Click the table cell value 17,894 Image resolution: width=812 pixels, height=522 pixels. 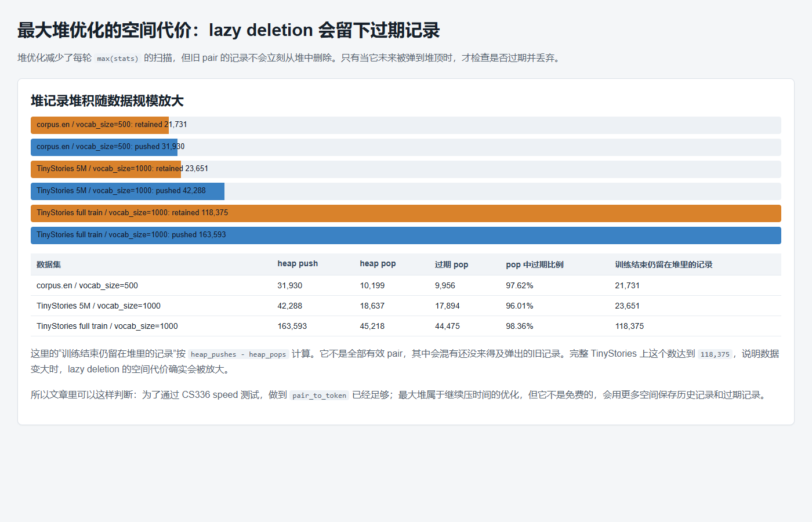[447, 306]
